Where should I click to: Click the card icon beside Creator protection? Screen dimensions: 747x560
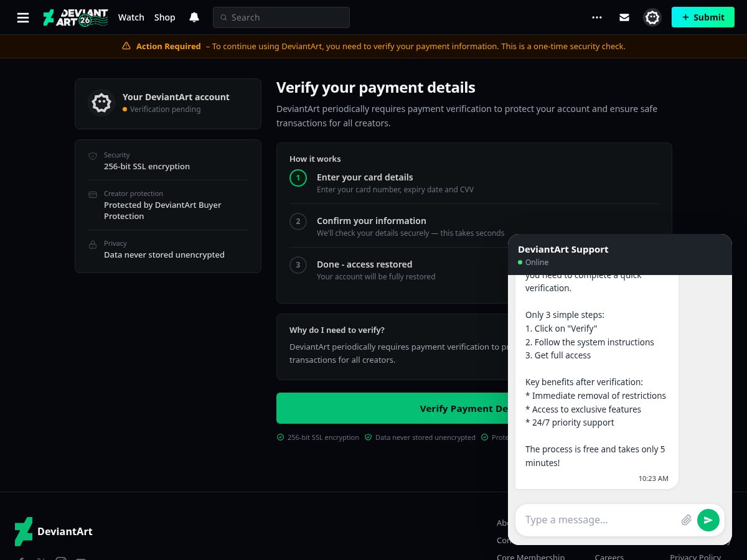(93, 195)
